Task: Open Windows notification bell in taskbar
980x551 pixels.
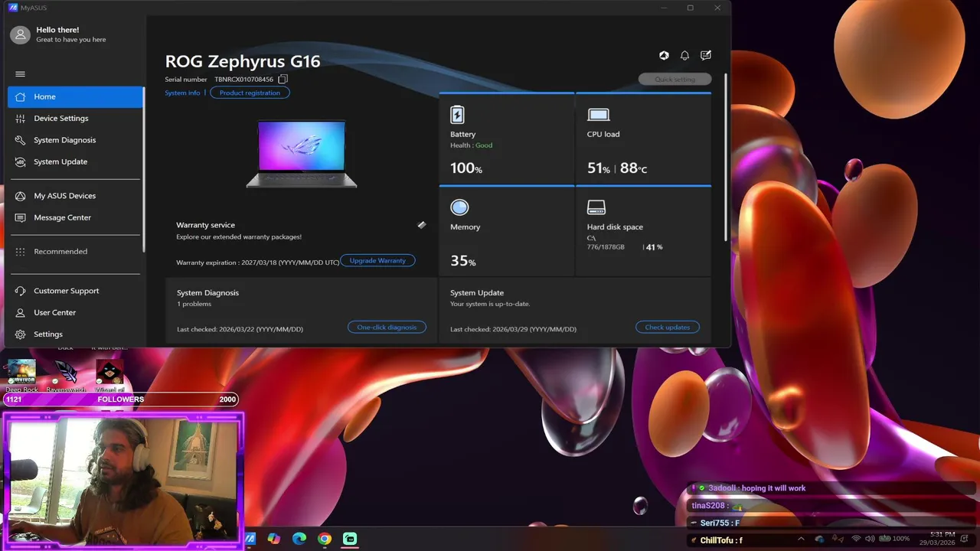Action: [x=965, y=539]
